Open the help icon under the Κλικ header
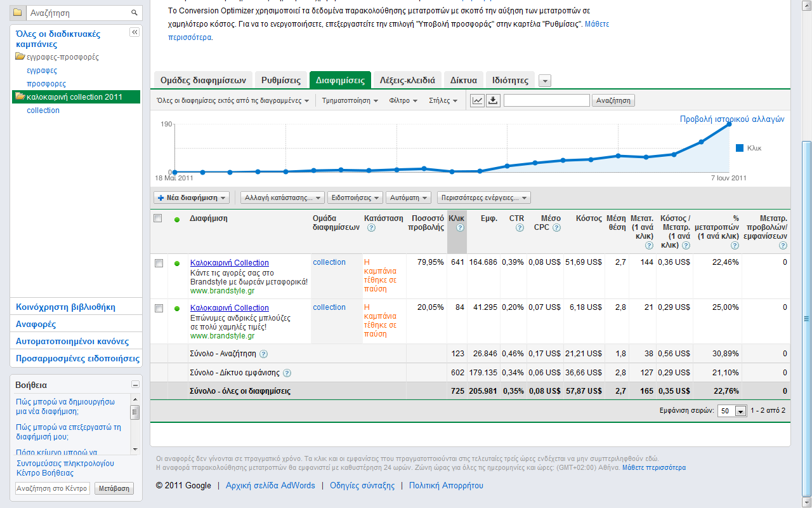The width and height of the screenshot is (812, 508). 460,228
